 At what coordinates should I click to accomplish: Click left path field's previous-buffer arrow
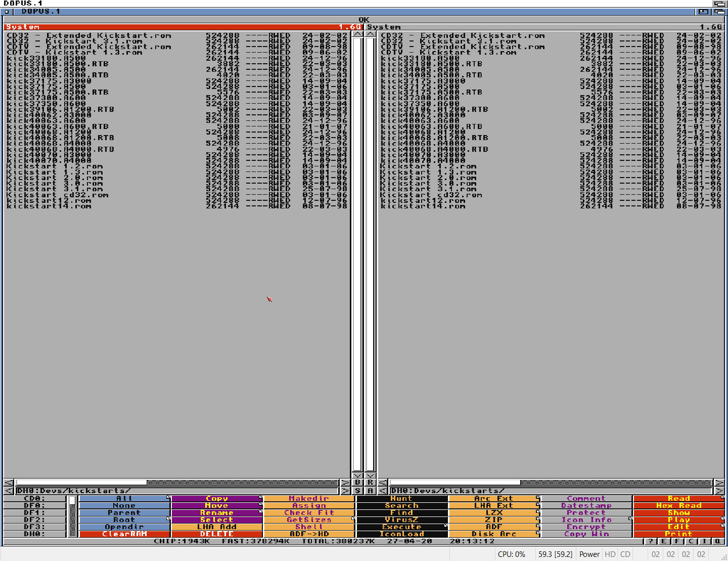[9, 491]
